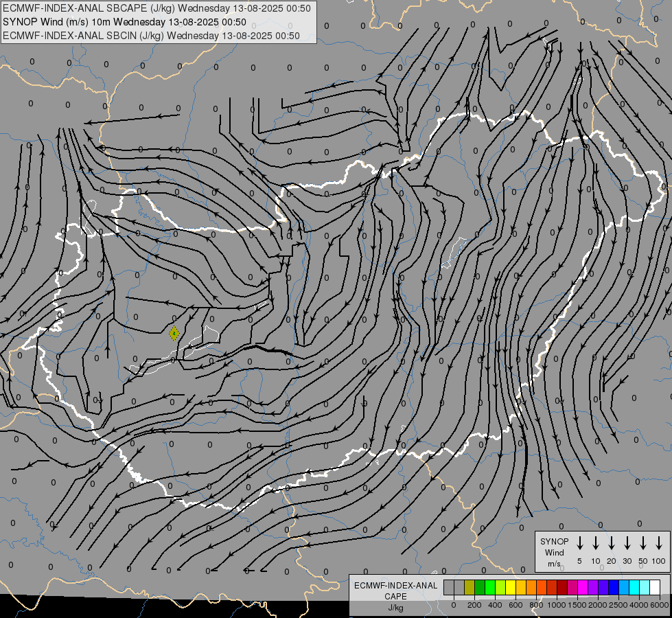
Task: Pick the white CAPE legend swatch
Action: tap(655, 587)
